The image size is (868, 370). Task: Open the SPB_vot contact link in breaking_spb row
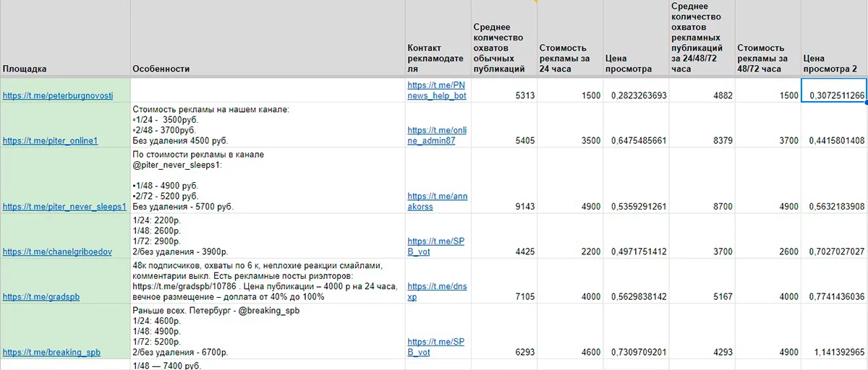tap(435, 347)
